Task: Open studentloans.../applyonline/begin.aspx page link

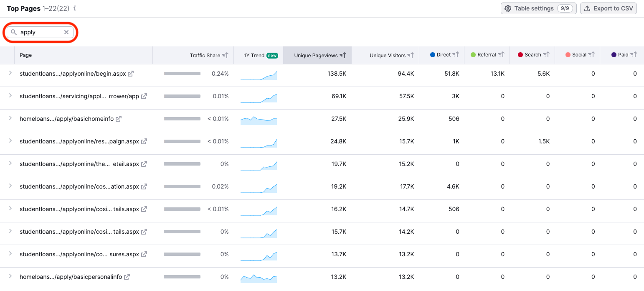Action: point(73,74)
